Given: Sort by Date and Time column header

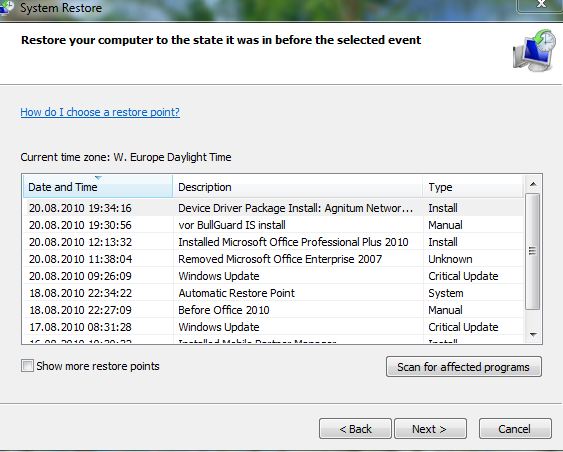Looking at the screenshot, I should pyautogui.click(x=98, y=187).
